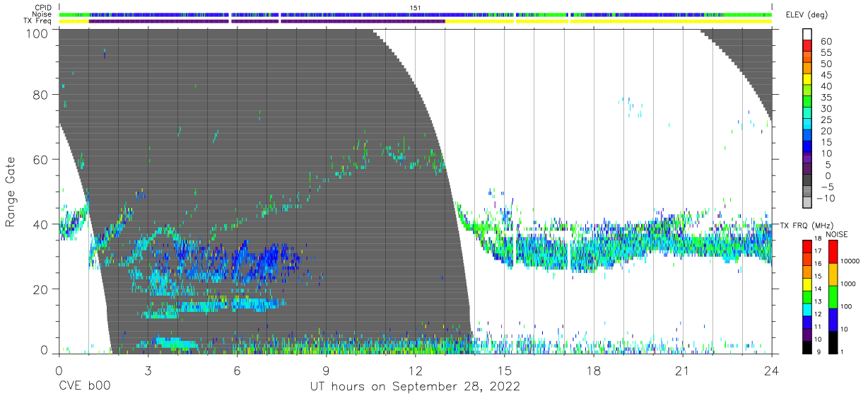Click the x-axis tick label '3'
Screen dimensions: 868x401
(x=148, y=370)
